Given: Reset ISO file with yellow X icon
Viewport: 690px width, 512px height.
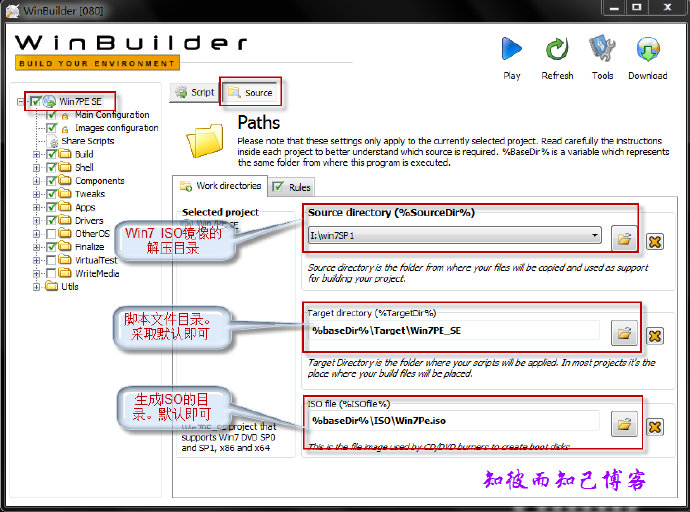Looking at the screenshot, I should pos(655,427).
